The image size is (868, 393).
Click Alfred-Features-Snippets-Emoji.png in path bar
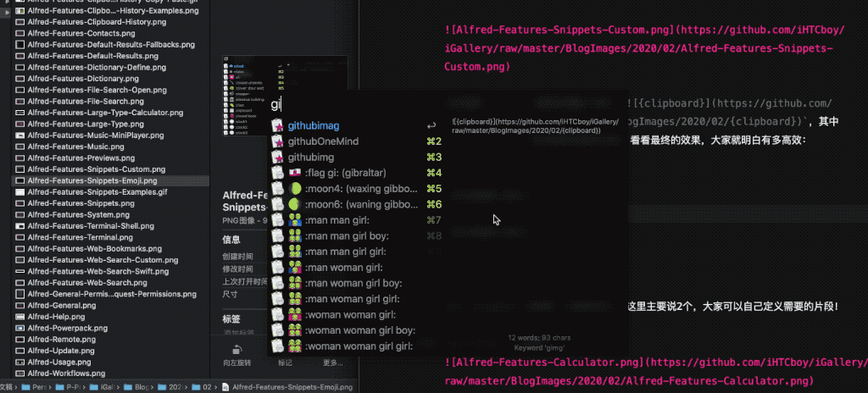point(287,387)
